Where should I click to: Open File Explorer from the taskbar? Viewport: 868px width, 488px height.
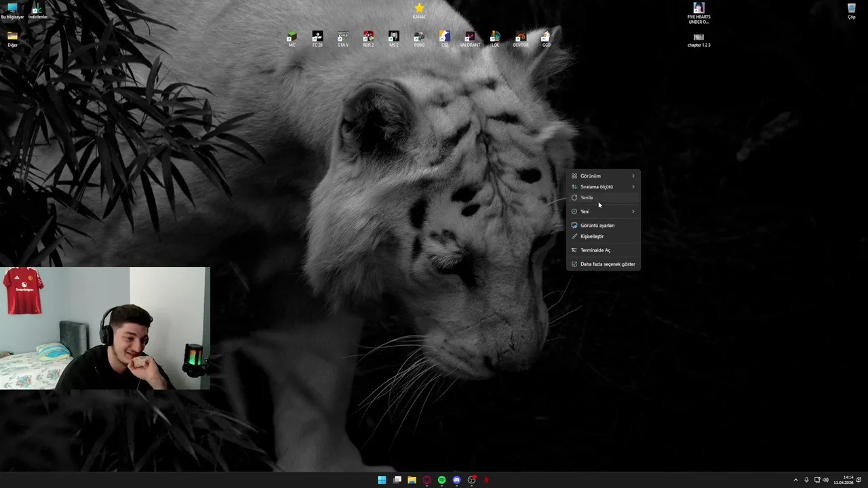tap(412, 480)
